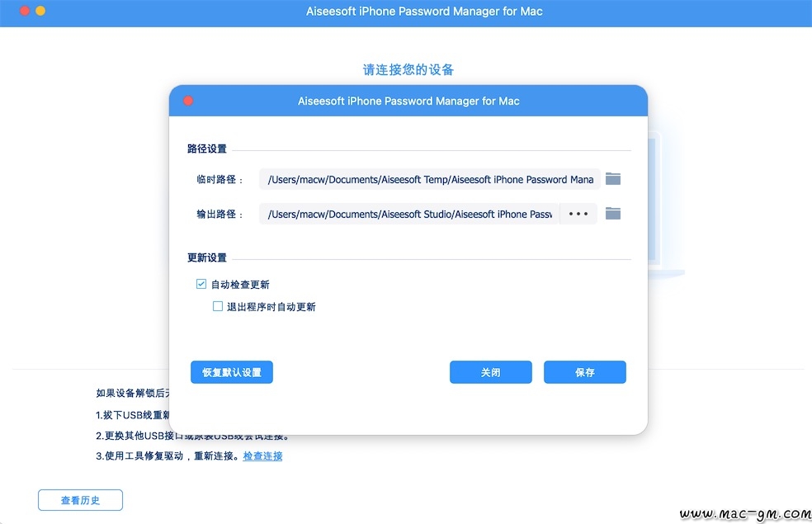This screenshot has width=812, height=524.
Task: Enable the 退出程序时自动更新 checkbox
Action: pos(218,306)
